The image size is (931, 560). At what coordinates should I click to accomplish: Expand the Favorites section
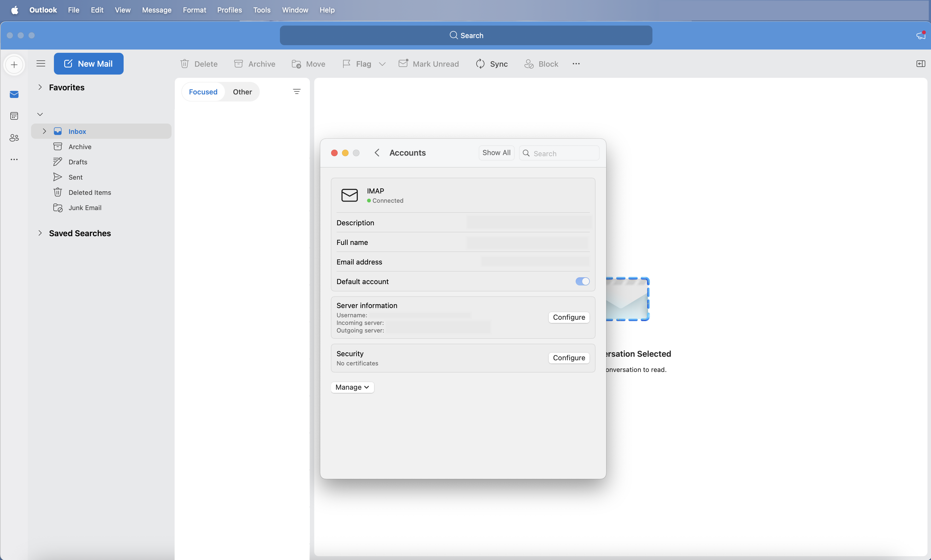pos(40,87)
